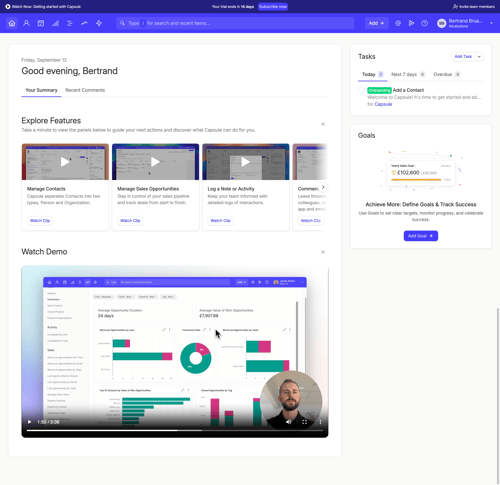The width and height of the screenshot is (500, 485).
Task: Click the Invite team members icon
Action: coord(455,6)
